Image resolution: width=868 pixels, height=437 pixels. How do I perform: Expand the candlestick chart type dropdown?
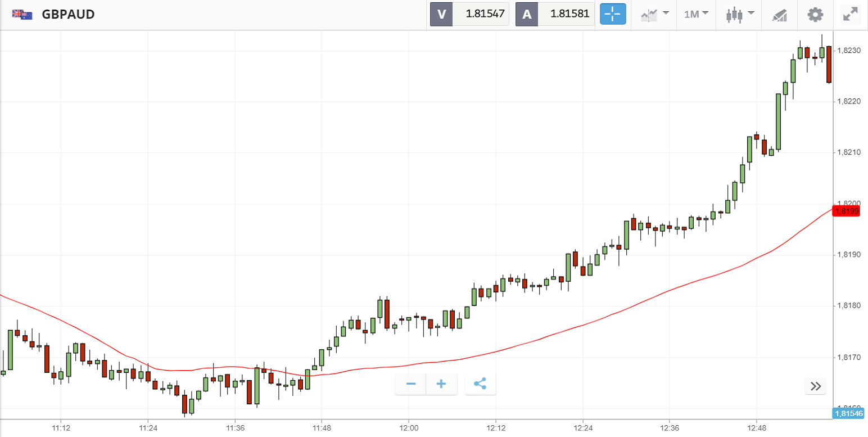738,15
